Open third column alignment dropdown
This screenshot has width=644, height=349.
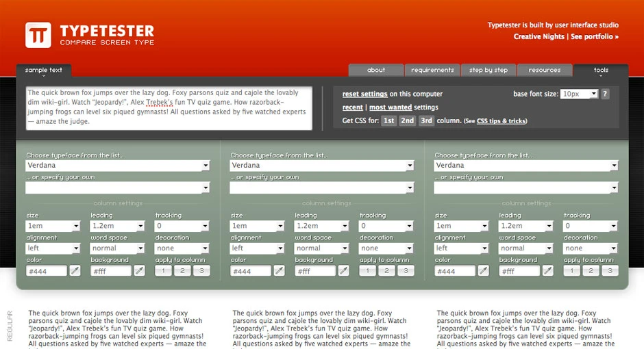[461, 248]
